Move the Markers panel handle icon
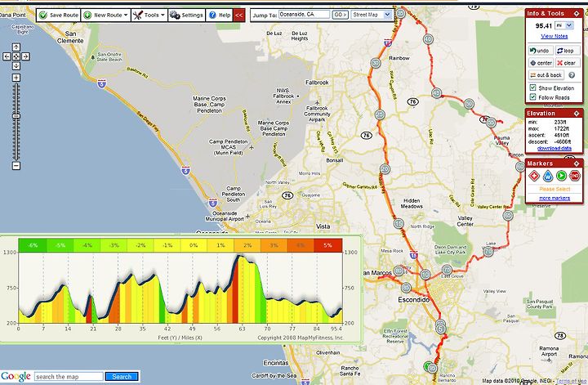Image resolution: width=588 pixels, height=385 pixels. point(576,163)
